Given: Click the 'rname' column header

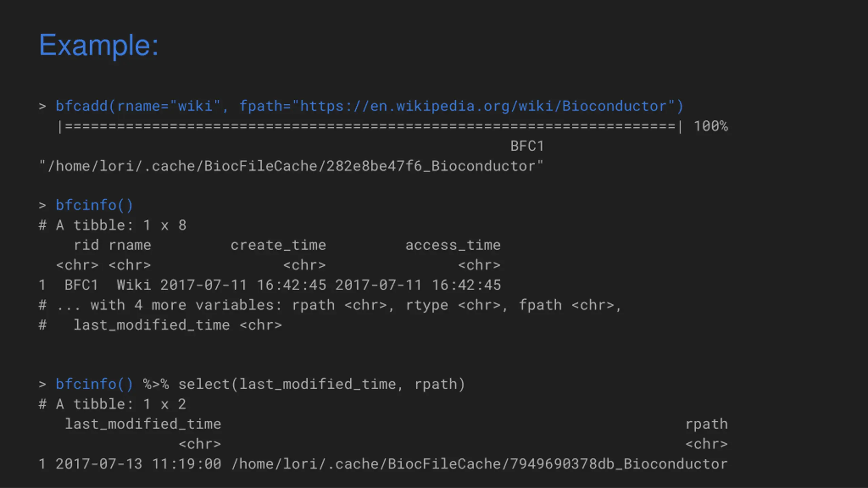Looking at the screenshot, I should [x=130, y=245].
